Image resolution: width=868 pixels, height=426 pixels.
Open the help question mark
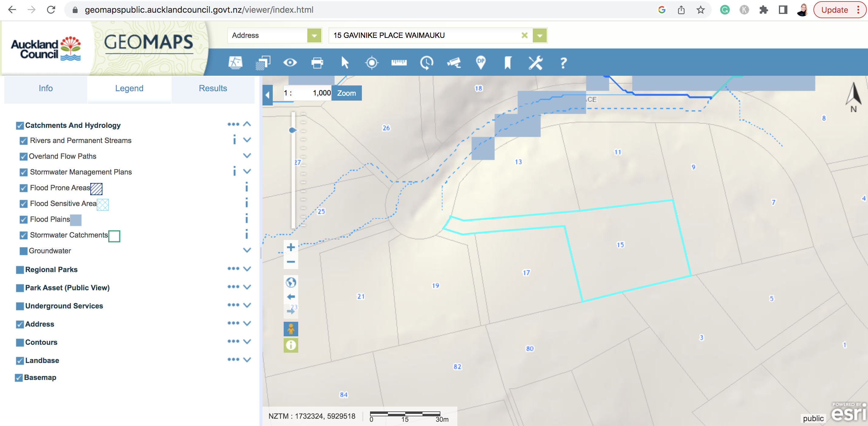563,63
